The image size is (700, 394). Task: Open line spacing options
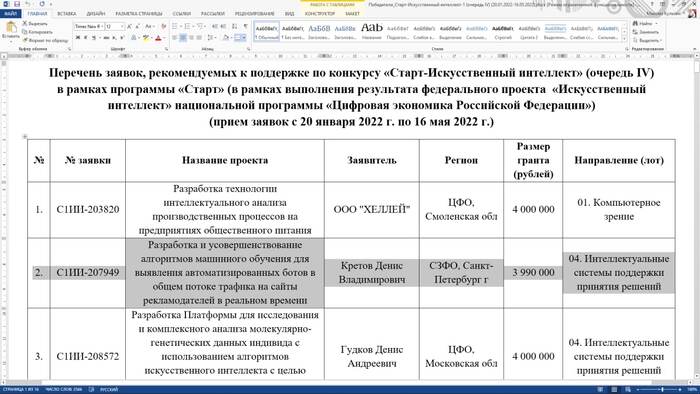[211, 38]
